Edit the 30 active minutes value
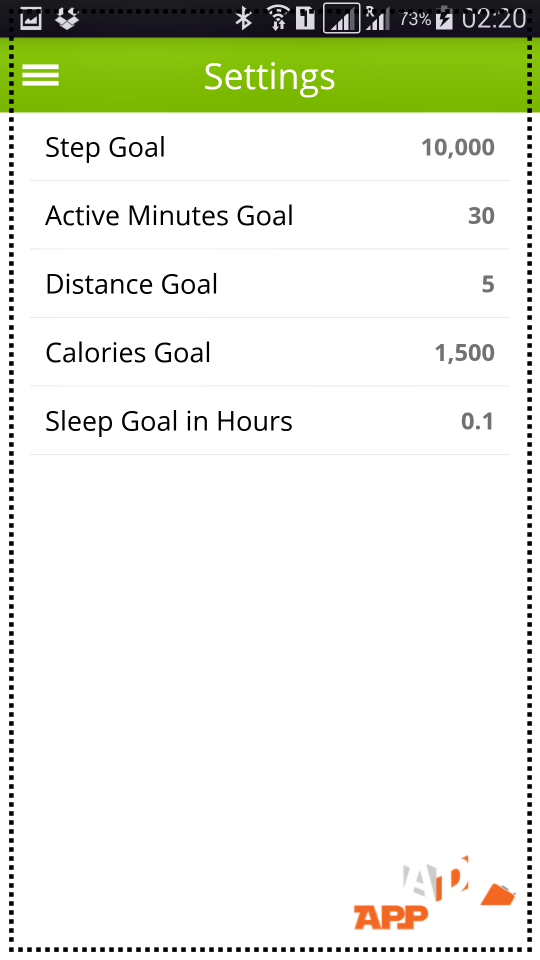The width and height of the screenshot is (540, 960). 481,216
